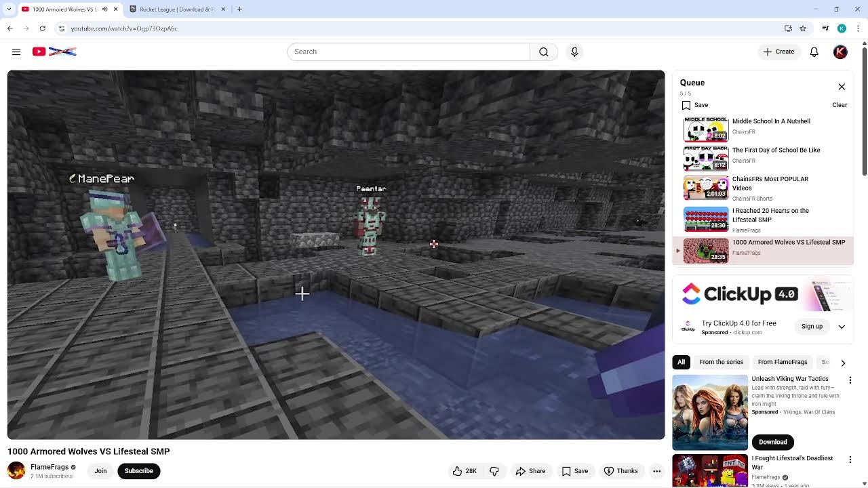Show more filter chips with arrow
This screenshot has width=868, height=488.
tap(843, 363)
